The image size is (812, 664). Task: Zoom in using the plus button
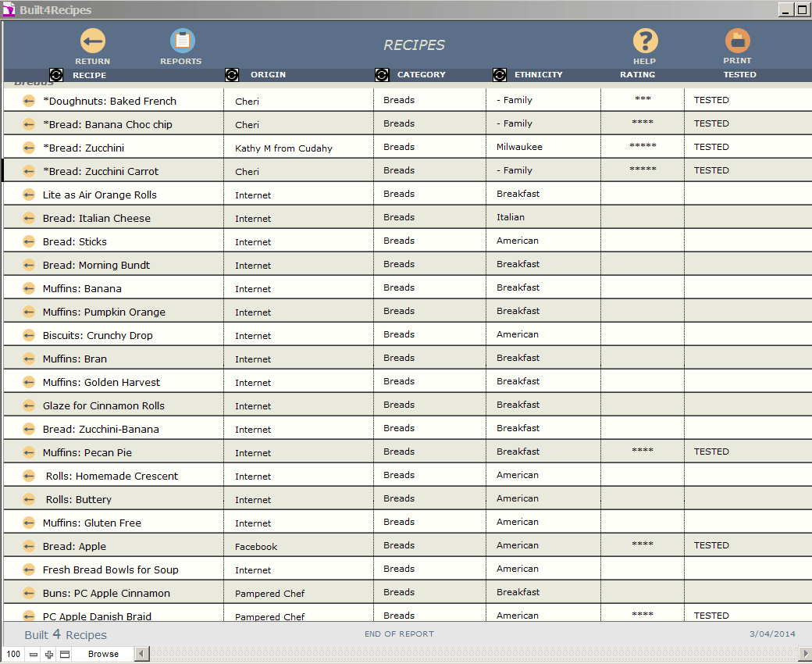coord(49,655)
